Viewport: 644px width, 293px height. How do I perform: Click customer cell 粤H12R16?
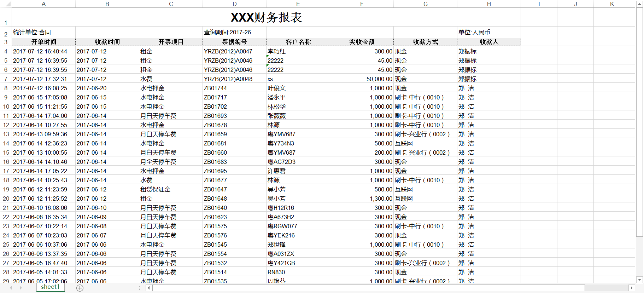(x=298, y=208)
